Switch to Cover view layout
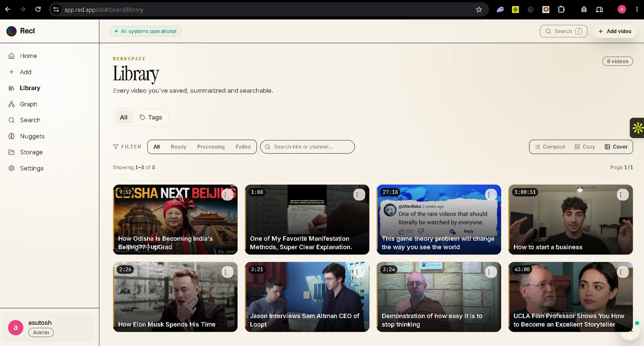The width and height of the screenshot is (644, 346). click(x=616, y=147)
